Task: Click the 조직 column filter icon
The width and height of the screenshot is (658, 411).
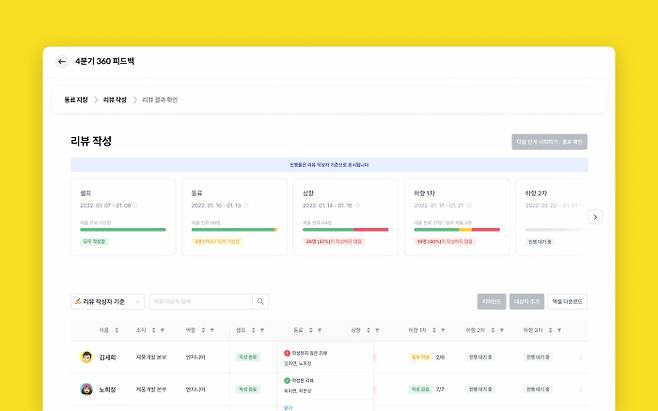Action: coord(162,330)
